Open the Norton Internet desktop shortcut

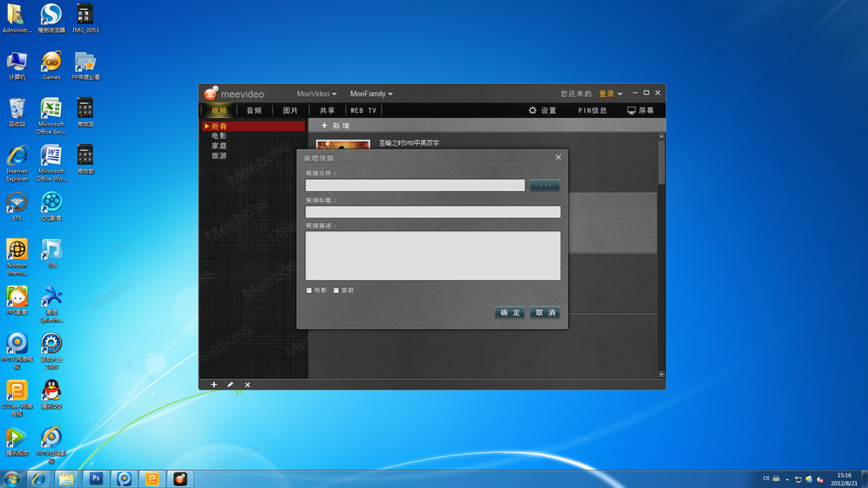tap(16, 257)
